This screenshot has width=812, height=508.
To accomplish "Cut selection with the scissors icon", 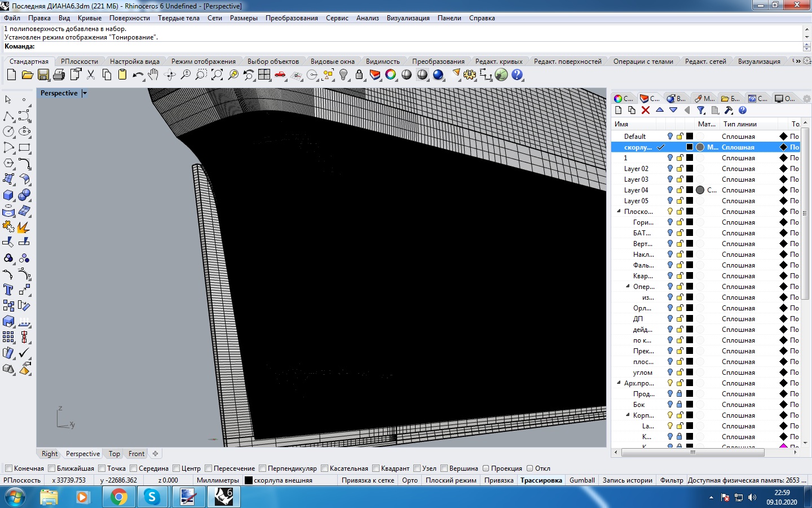I will point(91,75).
